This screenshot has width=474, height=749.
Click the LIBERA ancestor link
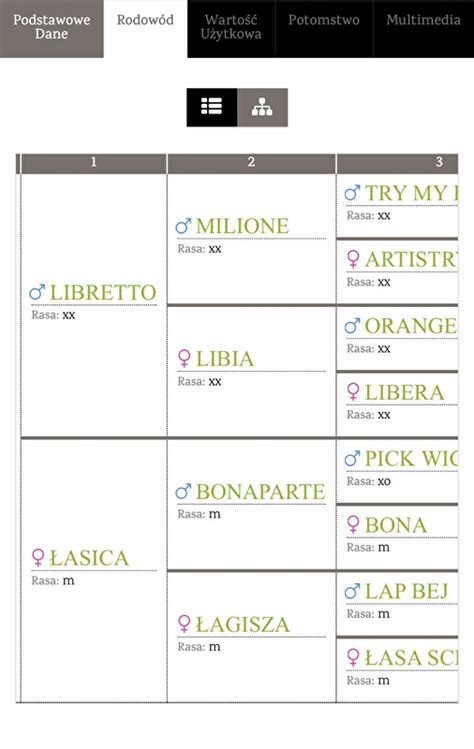404,392
